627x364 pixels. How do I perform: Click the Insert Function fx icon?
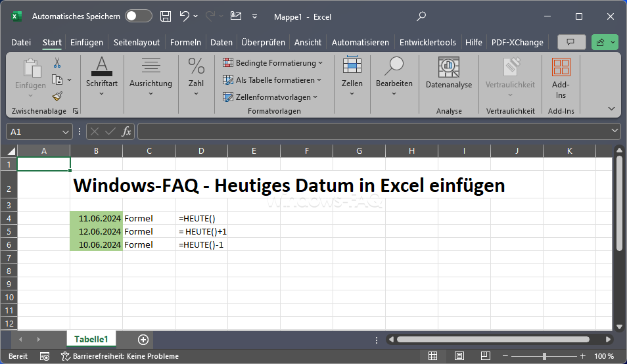pyautogui.click(x=126, y=131)
